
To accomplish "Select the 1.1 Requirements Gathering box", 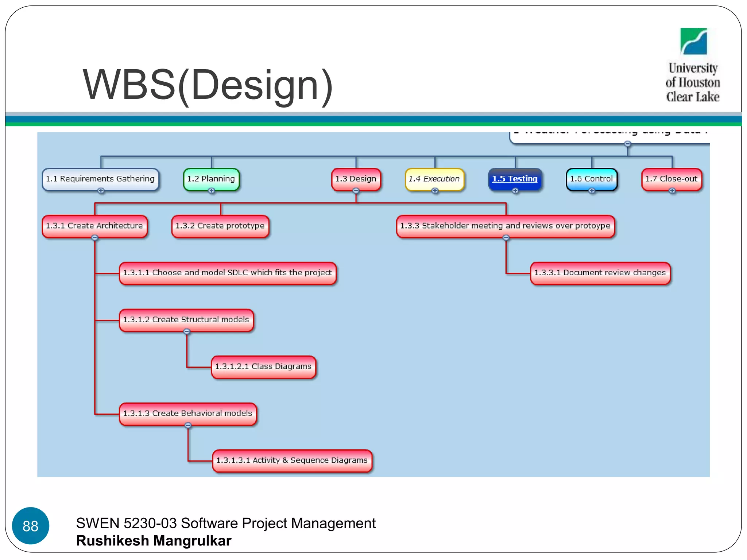I will (101, 179).
